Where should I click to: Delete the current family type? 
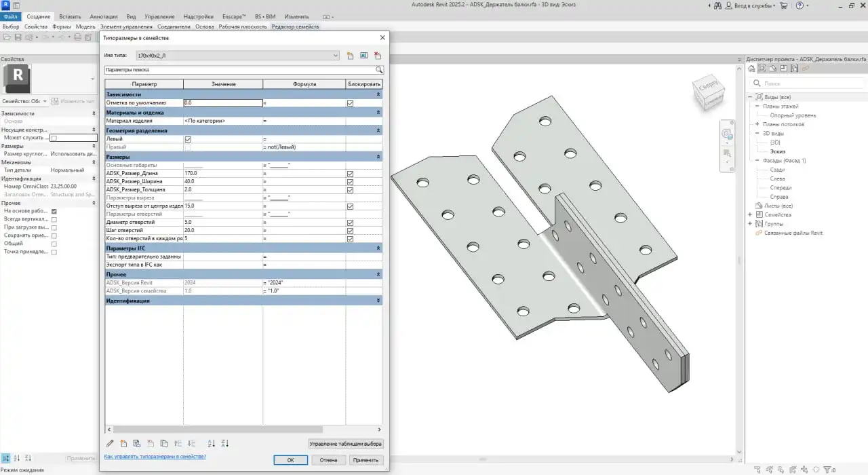(x=378, y=56)
